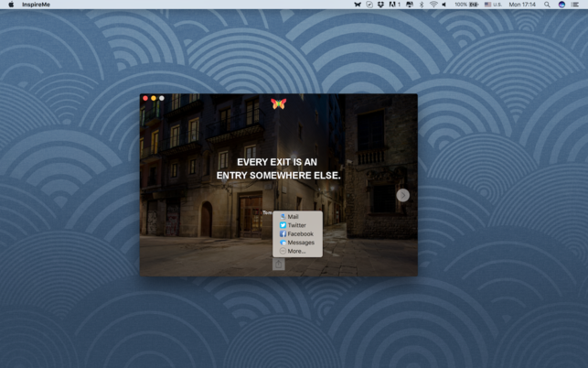Click the quote text EVERY EXIT IS AN
This screenshot has width=588, height=368.
pos(277,162)
